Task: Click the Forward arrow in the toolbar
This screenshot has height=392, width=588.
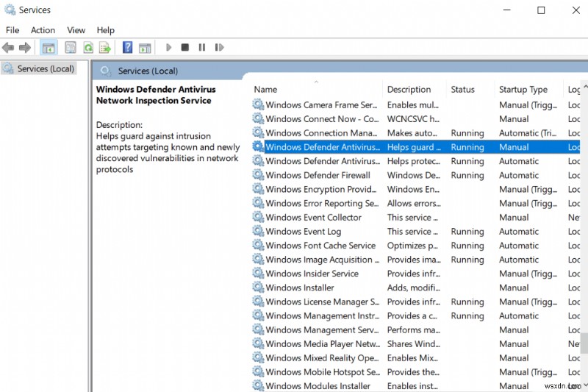Action: tap(25, 48)
